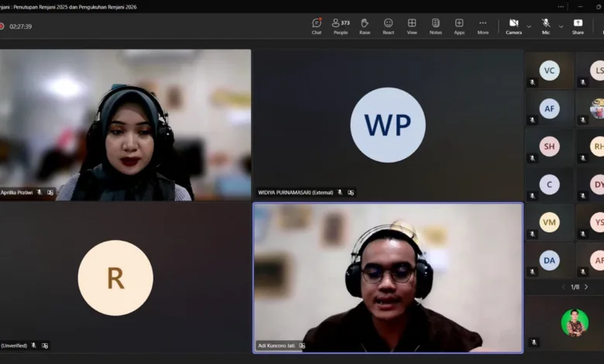This screenshot has height=364, width=604.
Task: Open the Apps panel
Action: (459, 26)
